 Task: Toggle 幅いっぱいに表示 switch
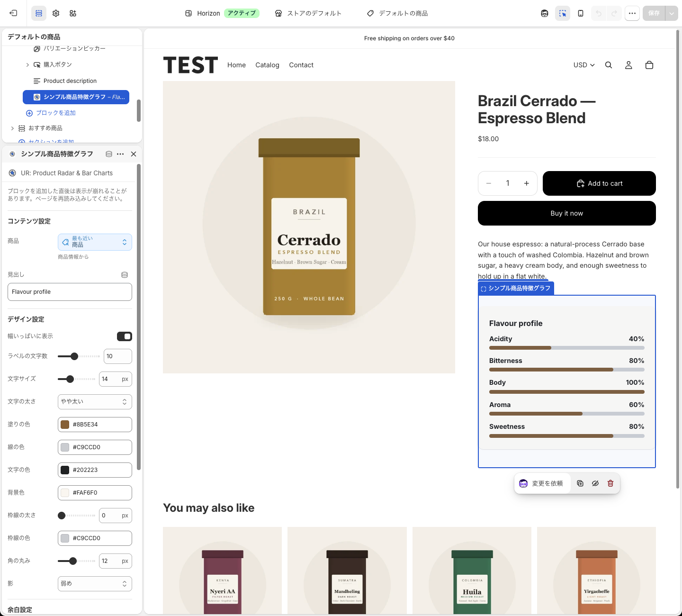pyautogui.click(x=125, y=336)
